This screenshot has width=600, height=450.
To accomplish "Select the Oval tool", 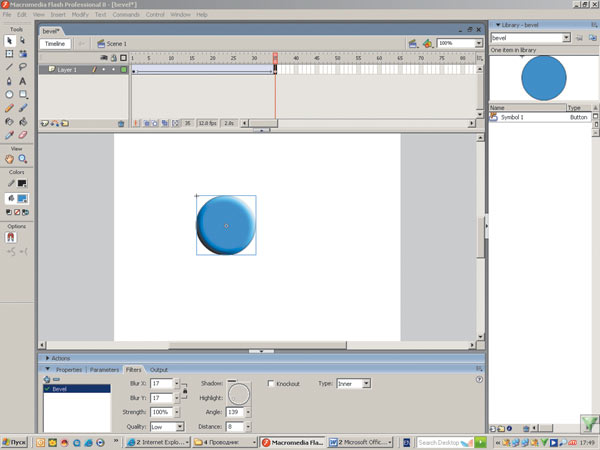I will [x=9, y=94].
